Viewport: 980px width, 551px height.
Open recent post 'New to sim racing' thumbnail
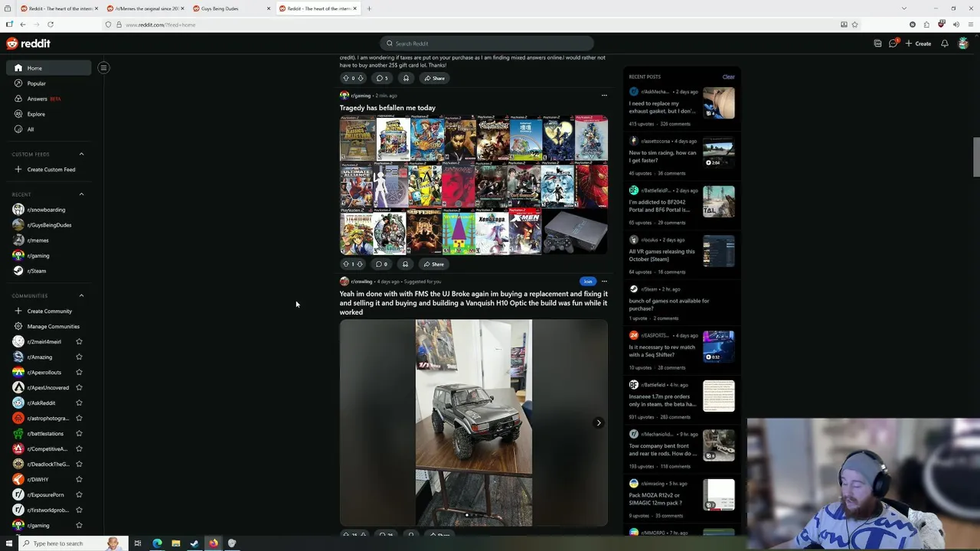pos(719,152)
